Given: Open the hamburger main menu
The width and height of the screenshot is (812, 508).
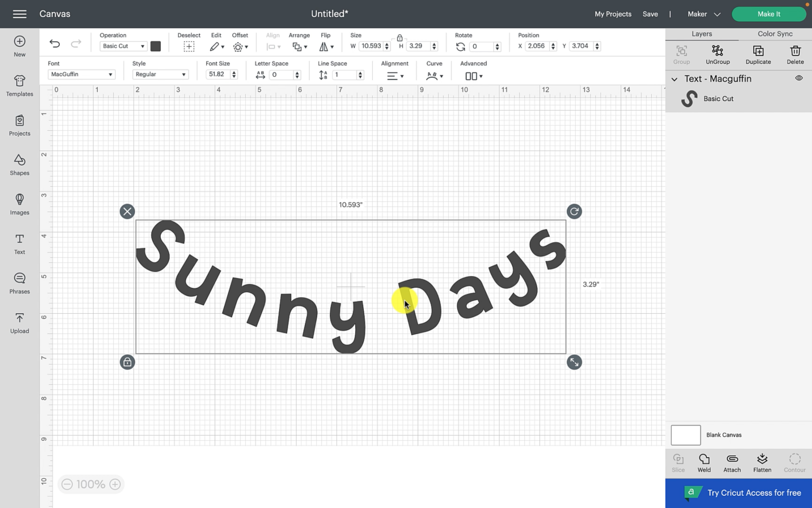Looking at the screenshot, I should tap(20, 14).
